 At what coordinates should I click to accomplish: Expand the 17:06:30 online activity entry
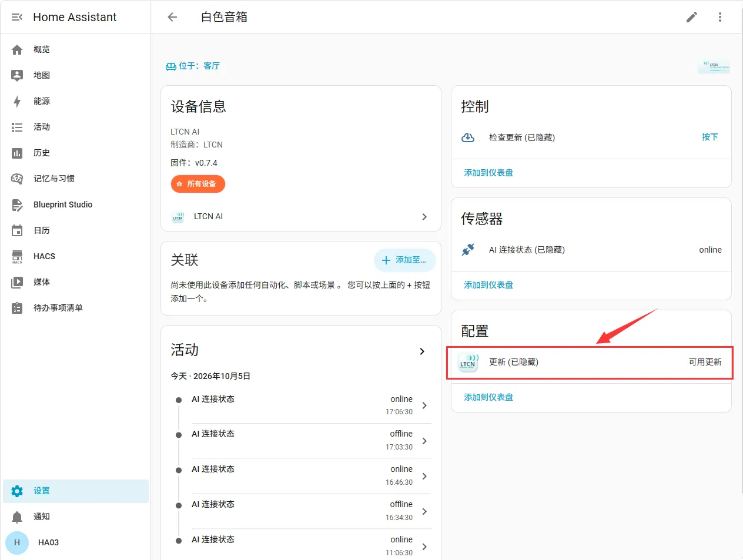(424, 405)
